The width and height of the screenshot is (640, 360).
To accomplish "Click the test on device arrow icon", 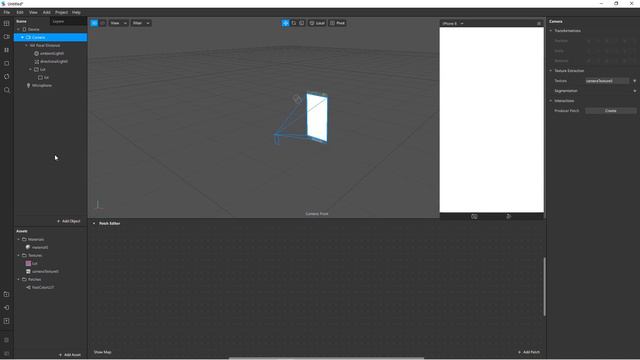I will [7, 308].
